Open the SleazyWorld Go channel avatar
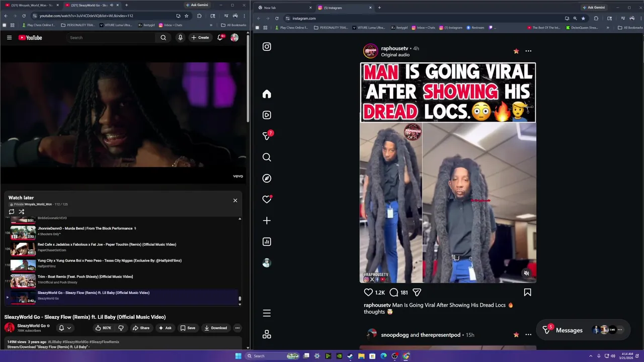Viewport: 644px width, 362px height. tap(10, 328)
